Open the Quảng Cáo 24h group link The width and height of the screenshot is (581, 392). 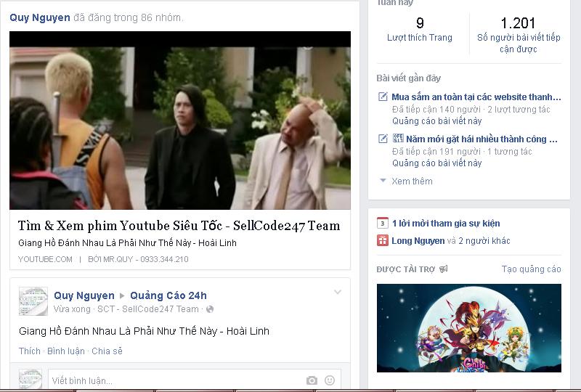168,295
